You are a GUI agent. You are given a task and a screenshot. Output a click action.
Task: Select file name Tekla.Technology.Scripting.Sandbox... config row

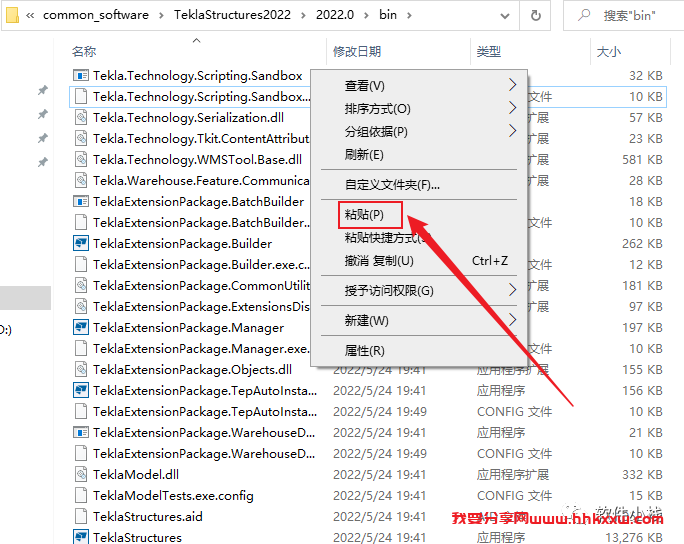pos(202,96)
